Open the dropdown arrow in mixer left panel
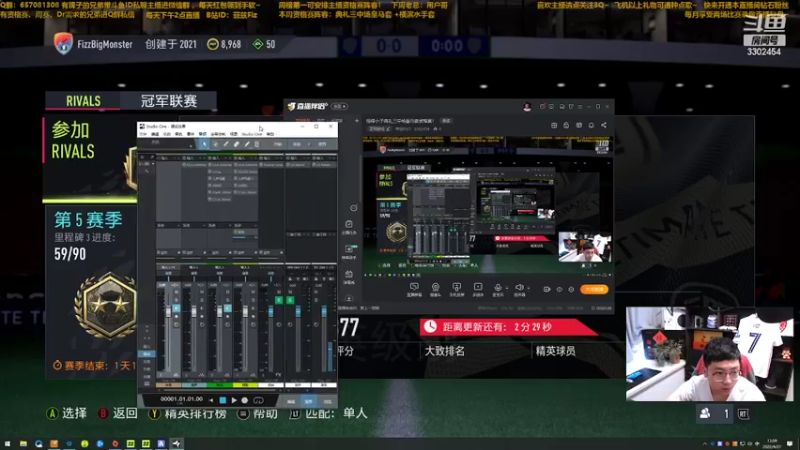 (153, 164)
